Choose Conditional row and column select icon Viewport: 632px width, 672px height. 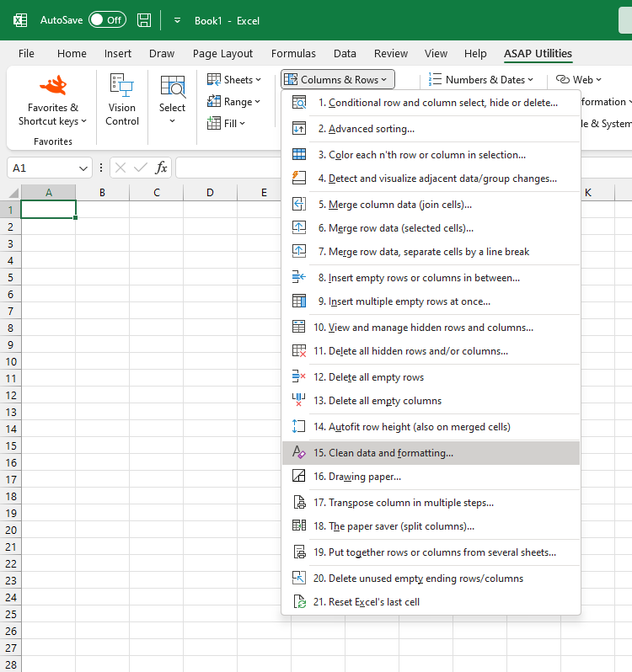(x=299, y=103)
